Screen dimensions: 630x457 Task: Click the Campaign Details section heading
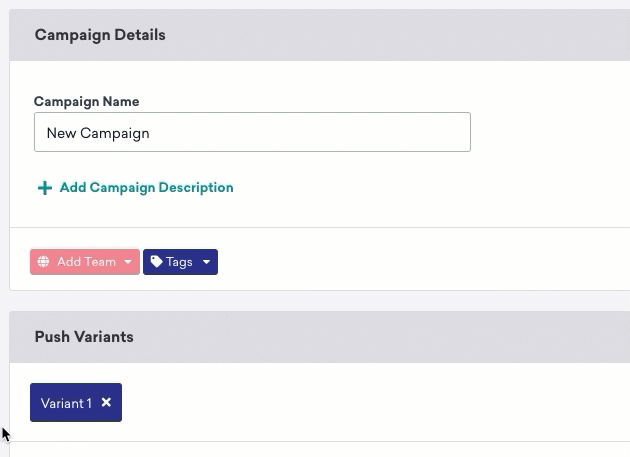coord(100,35)
